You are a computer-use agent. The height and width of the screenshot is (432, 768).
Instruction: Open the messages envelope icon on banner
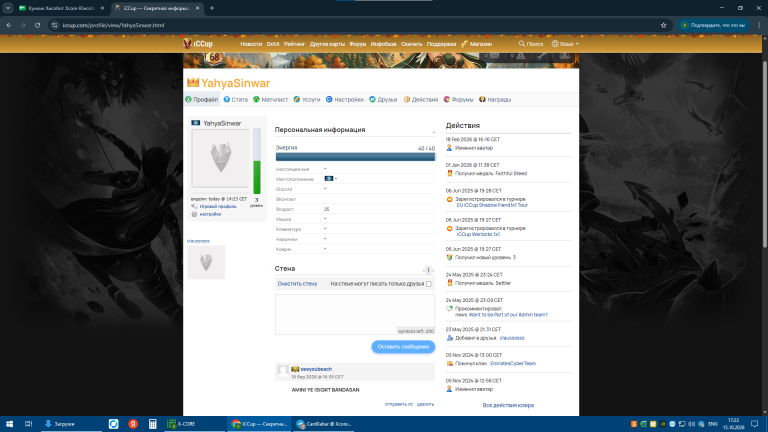tap(492, 56)
